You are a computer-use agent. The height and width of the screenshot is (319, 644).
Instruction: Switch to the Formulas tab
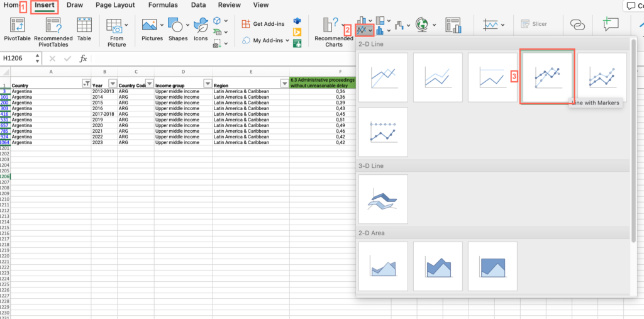click(x=163, y=5)
